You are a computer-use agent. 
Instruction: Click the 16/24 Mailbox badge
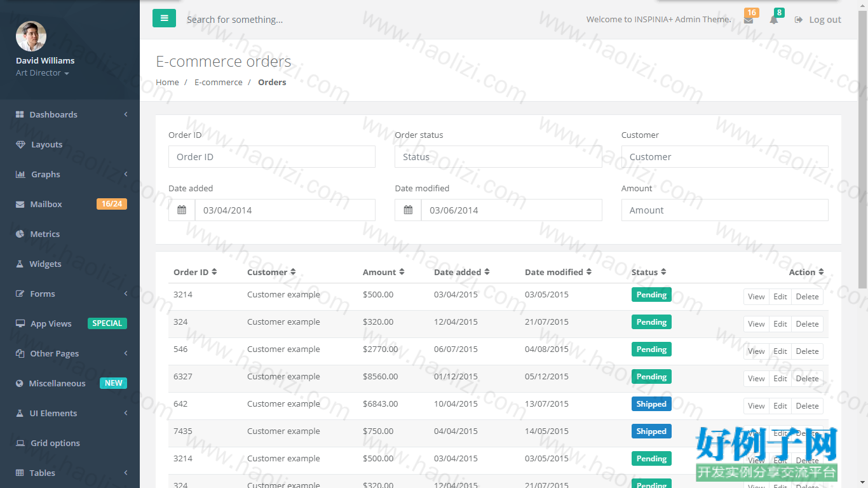[112, 204]
